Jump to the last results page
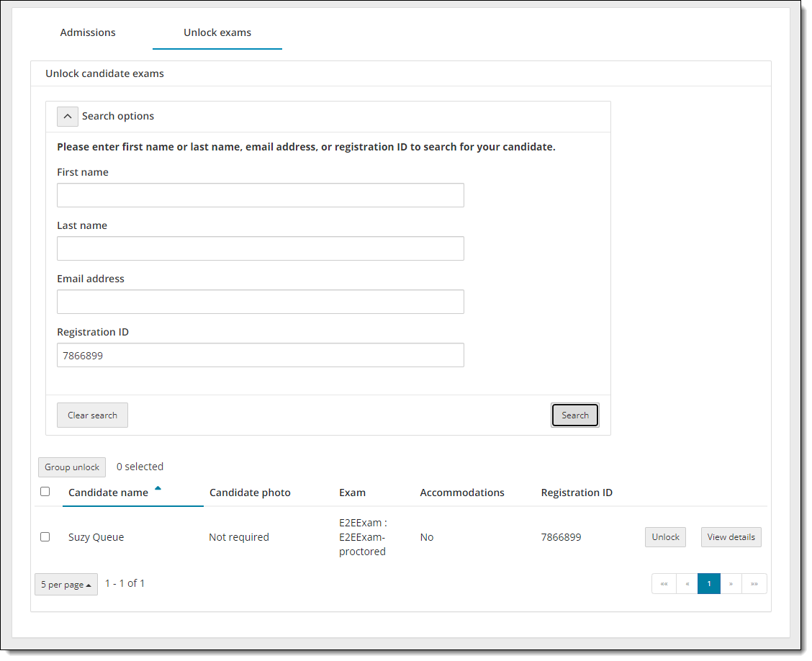812x661 pixels. pyautogui.click(x=754, y=584)
